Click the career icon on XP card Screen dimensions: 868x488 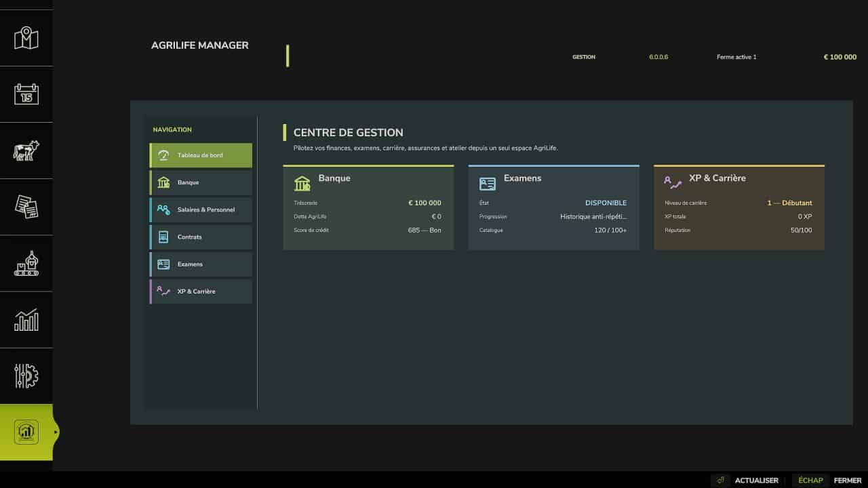pos(673,182)
